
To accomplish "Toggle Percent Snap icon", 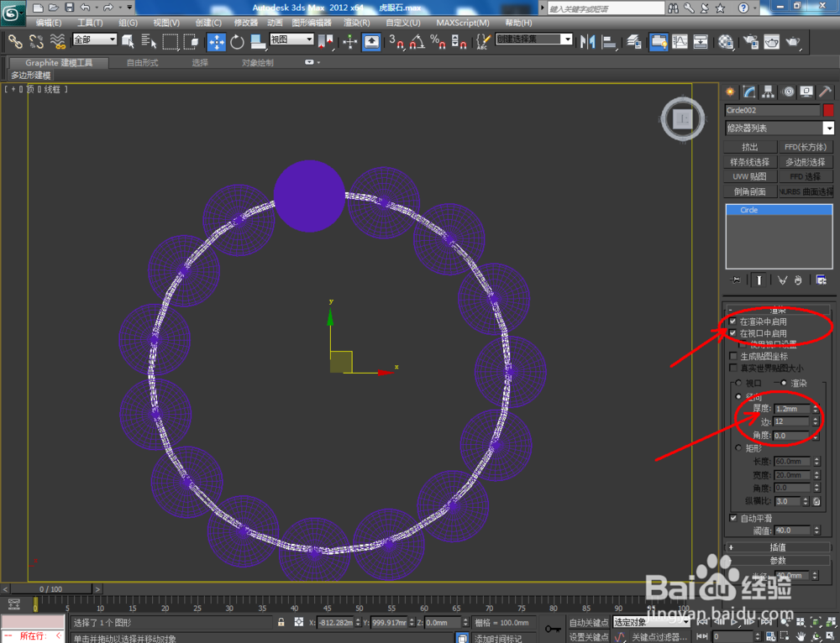I will point(438,41).
